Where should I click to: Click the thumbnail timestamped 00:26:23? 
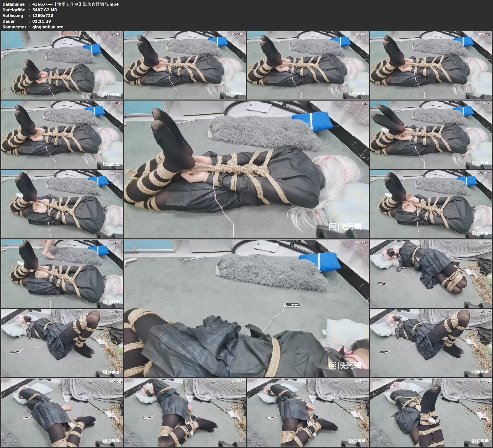[x=431, y=134]
